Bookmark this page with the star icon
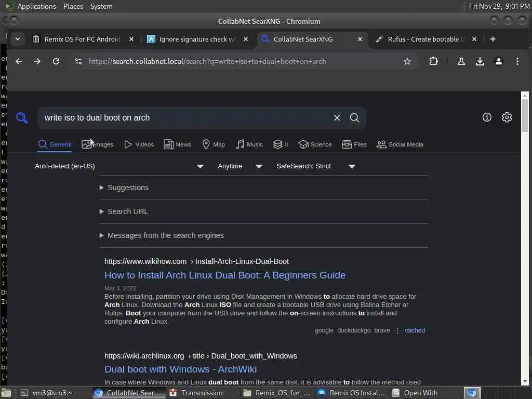Viewport: 532px width, 399px height. pos(407,61)
